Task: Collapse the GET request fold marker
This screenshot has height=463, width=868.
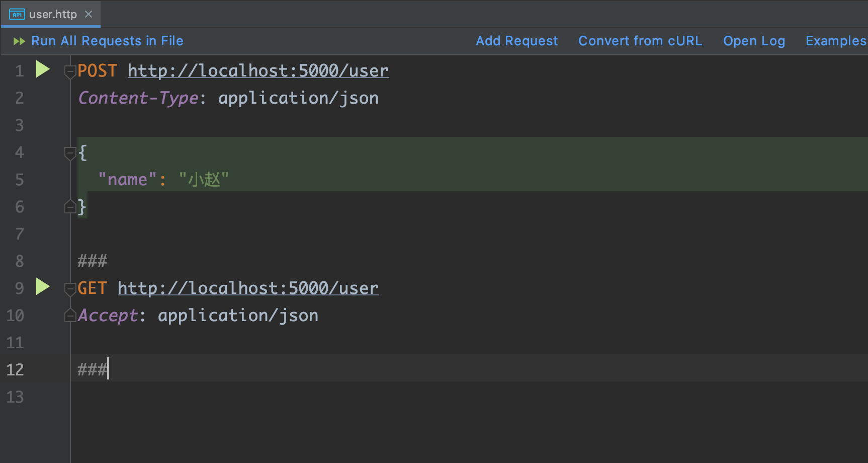Action: (x=70, y=289)
